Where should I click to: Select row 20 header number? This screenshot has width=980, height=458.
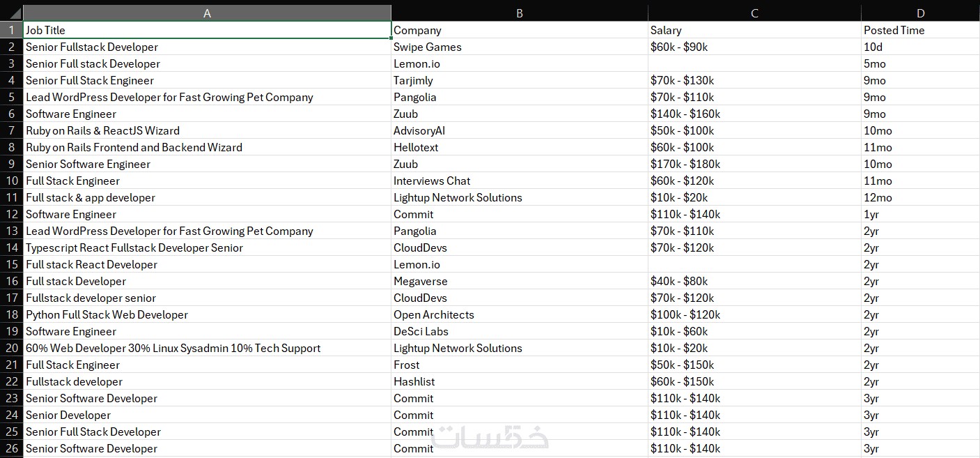(11, 348)
